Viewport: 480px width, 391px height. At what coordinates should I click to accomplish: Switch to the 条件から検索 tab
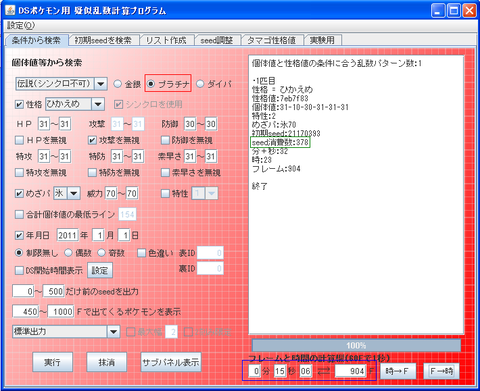tap(36, 40)
